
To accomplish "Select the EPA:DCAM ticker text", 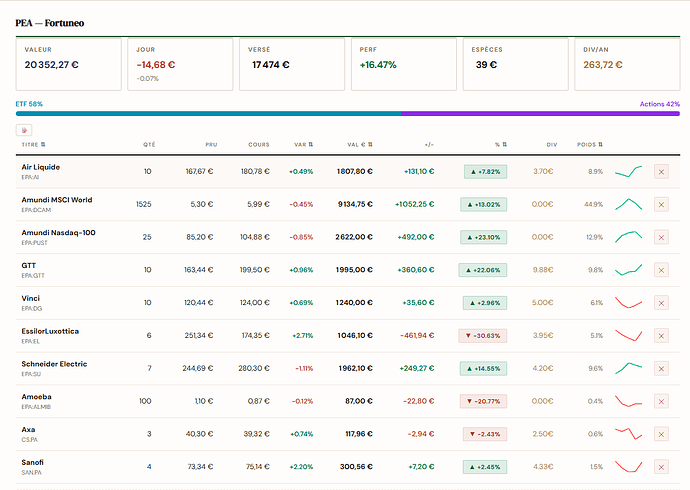I will pos(36,210).
